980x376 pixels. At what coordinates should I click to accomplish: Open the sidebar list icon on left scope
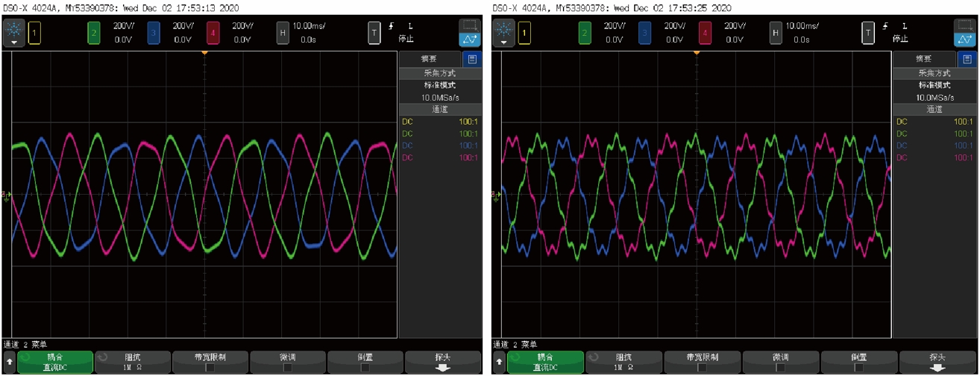tap(472, 59)
